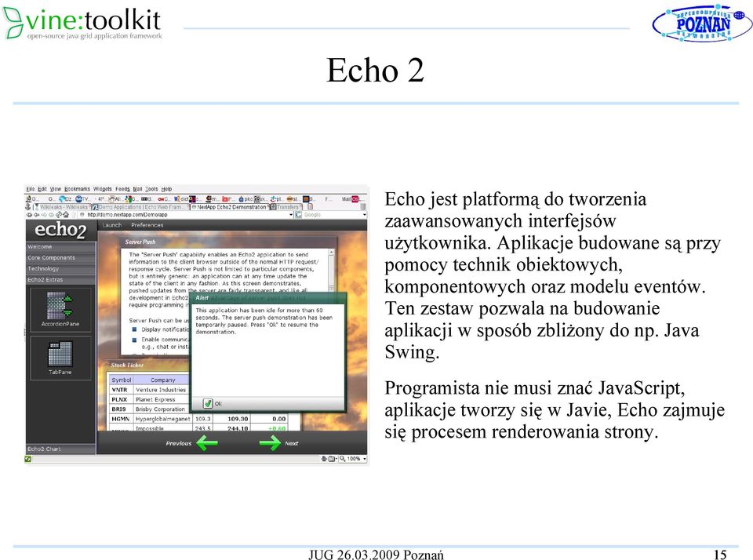Click the Symbol column header
Viewport: 753px width, 560px height.
[x=121, y=380]
